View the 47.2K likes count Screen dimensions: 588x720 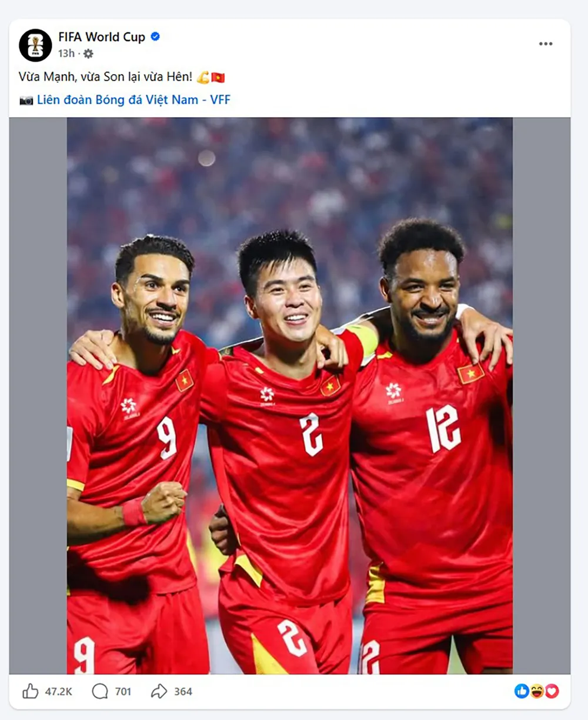[59, 692]
